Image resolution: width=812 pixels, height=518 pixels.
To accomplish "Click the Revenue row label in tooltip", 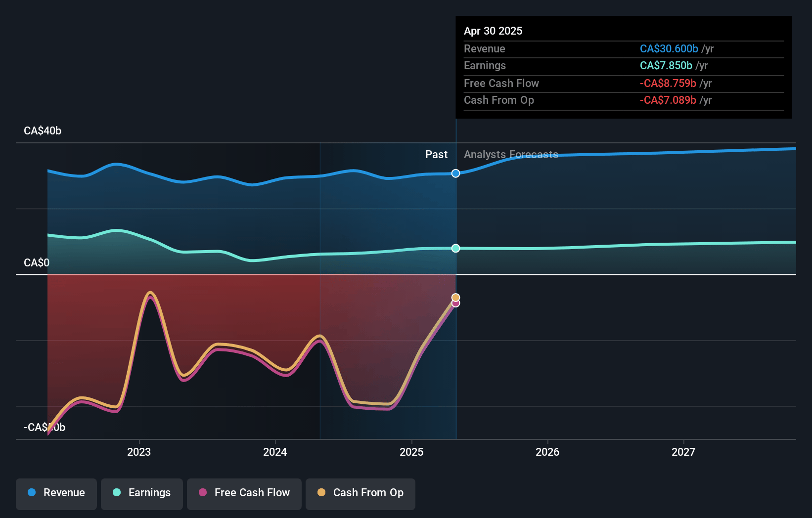I will click(485, 48).
